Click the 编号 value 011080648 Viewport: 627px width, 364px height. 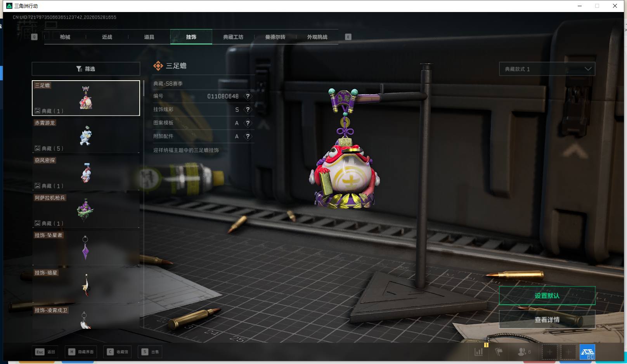pos(223,96)
